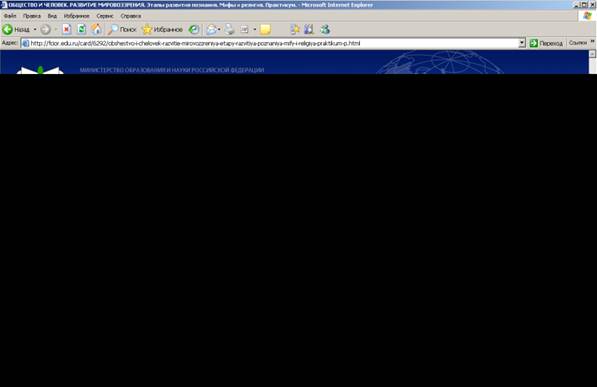The width and height of the screenshot is (597, 387).
Task: Click the Mail envelope toolbar icon
Action: [x=211, y=29]
